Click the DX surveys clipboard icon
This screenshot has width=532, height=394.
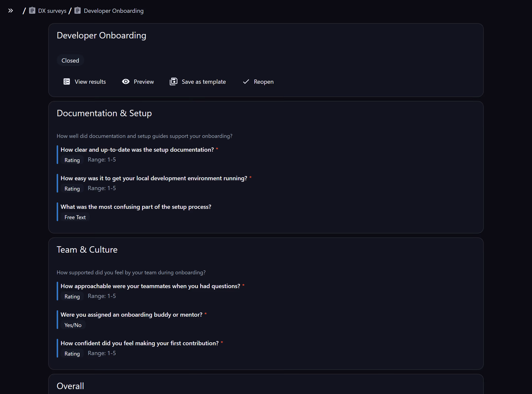32,11
